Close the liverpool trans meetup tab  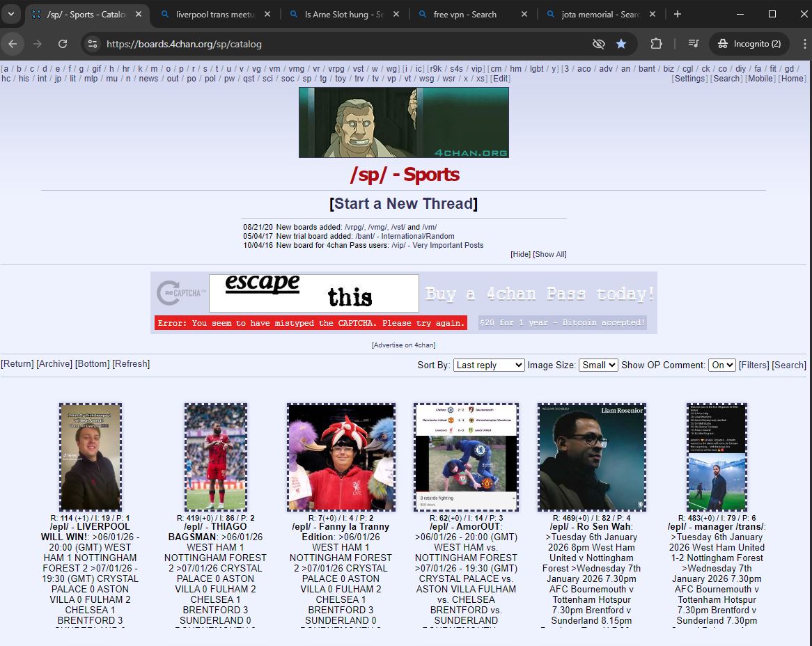tap(267, 14)
